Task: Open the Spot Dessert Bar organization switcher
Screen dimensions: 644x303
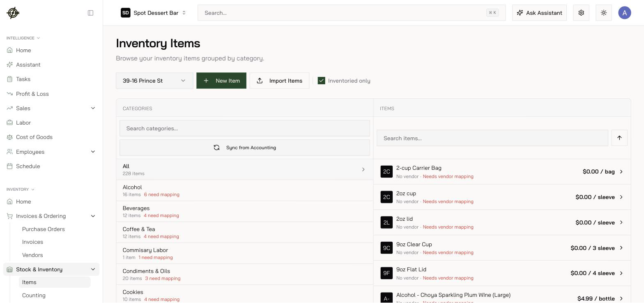Action: click(153, 13)
